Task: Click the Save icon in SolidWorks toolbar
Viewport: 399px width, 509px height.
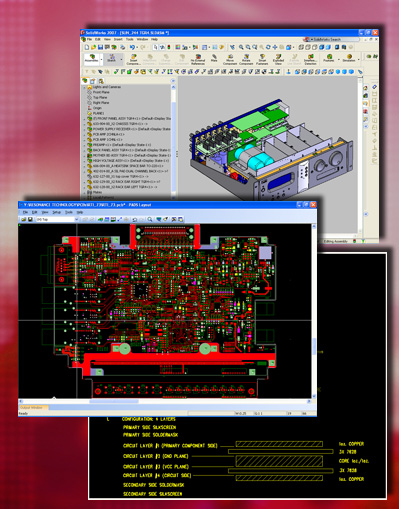Action: click(x=100, y=48)
